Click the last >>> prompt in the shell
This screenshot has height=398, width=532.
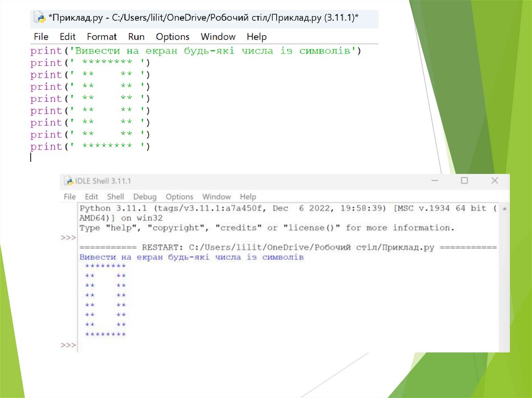coord(68,345)
